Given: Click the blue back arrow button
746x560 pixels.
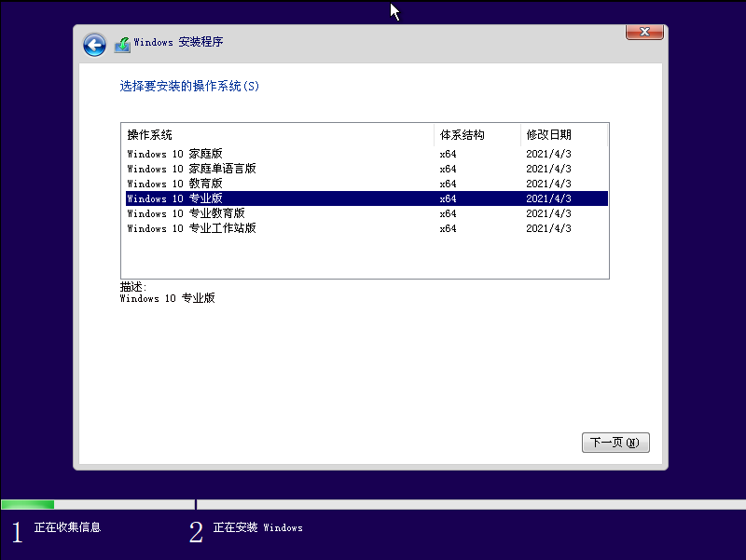Looking at the screenshot, I should click(x=94, y=44).
